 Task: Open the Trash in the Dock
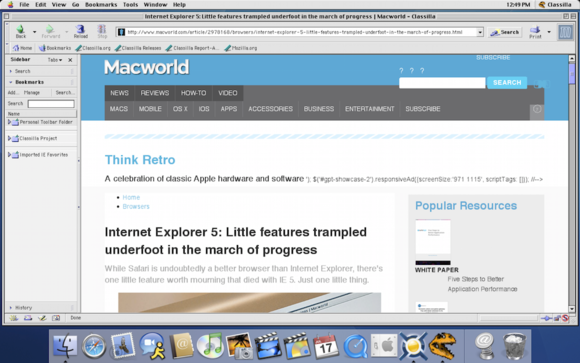click(514, 346)
